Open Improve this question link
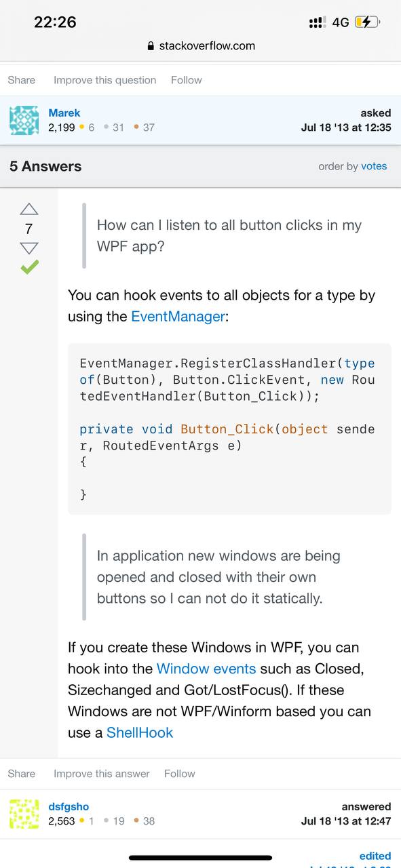 [x=104, y=80]
